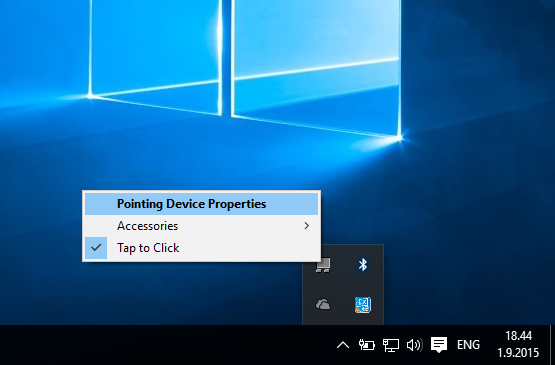Open the Accessories submenu entry

201,226
